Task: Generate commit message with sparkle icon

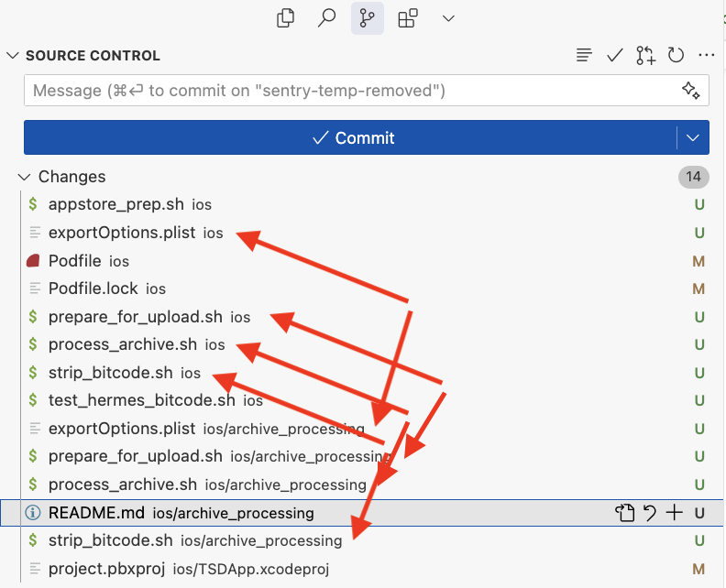Action: [x=691, y=90]
